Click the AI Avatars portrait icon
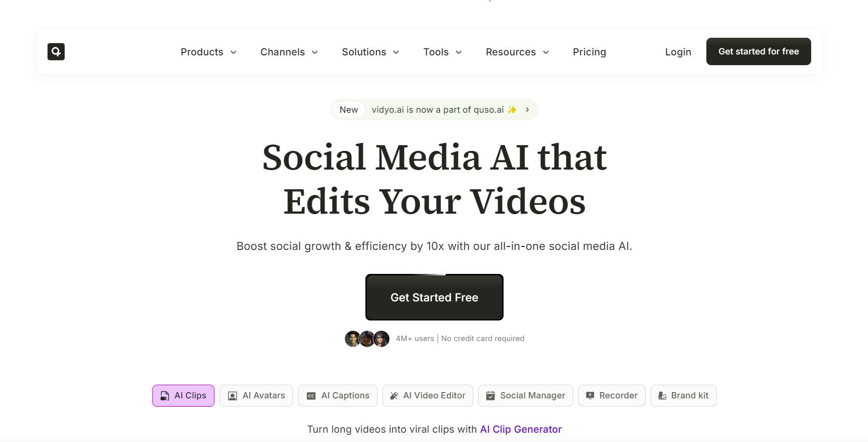This screenshot has width=868, height=442. point(233,396)
